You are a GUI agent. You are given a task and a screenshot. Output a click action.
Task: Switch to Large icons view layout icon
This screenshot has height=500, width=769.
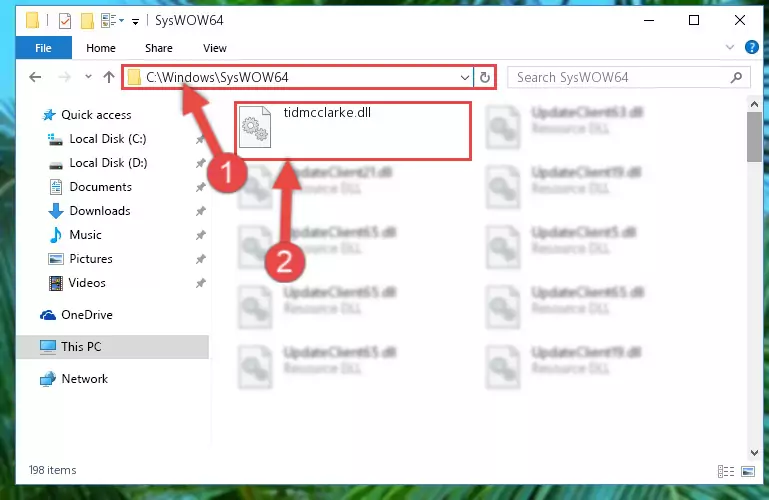(x=748, y=472)
